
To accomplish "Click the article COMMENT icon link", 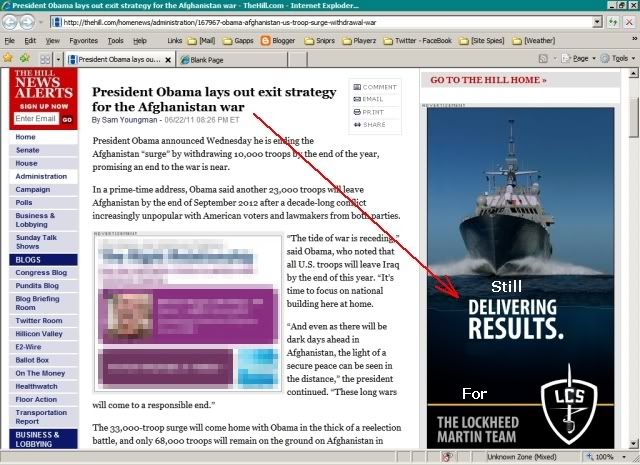I will coord(374,87).
